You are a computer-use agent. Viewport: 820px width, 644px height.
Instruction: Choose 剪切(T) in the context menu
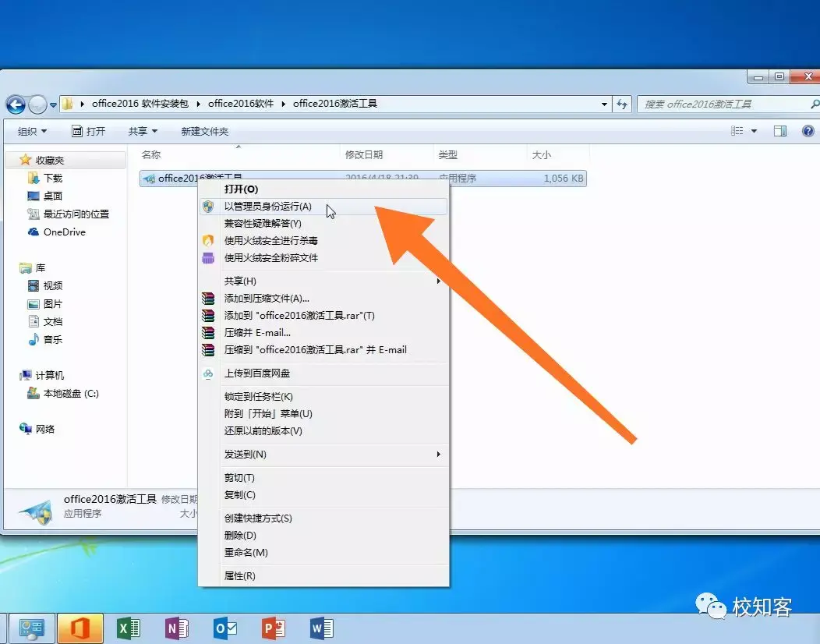323,478
